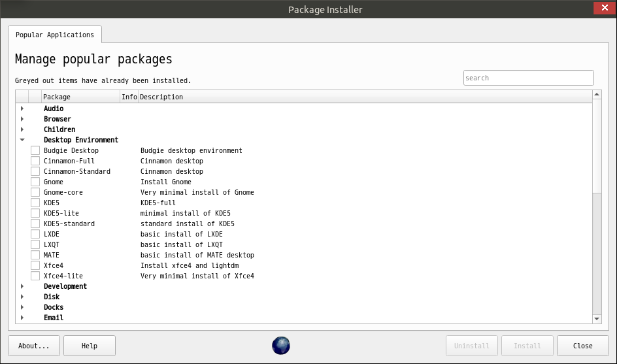This screenshot has height=364, width=617.
Task: Check the Budgie Desktop checkbox
Action: 35,150
